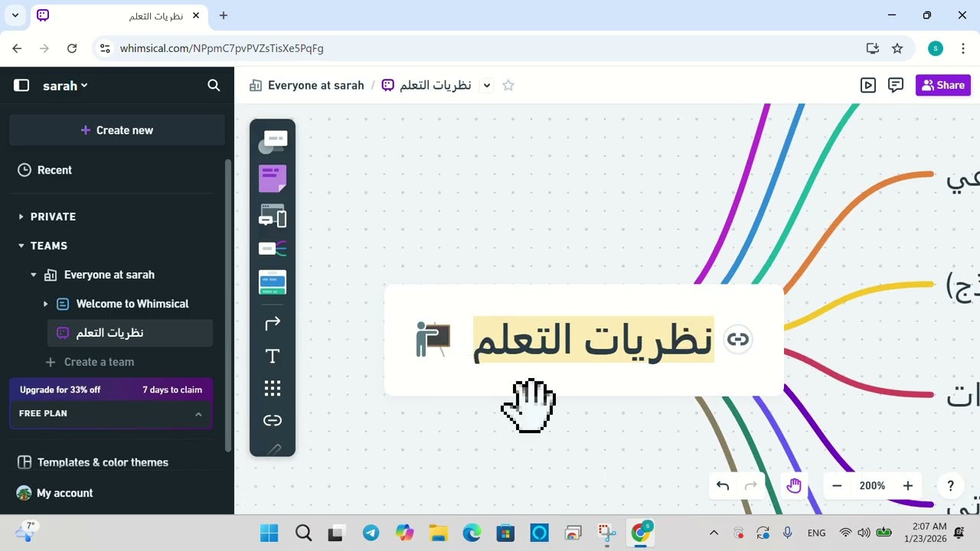
Task: Click the 200% zoom level
Action: pos(872,485)
